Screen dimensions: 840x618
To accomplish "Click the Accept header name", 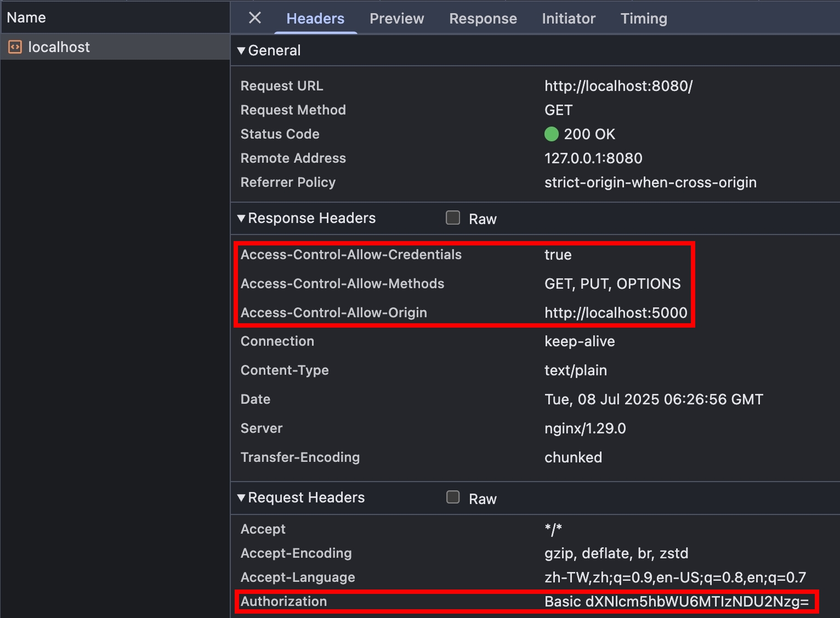I will tap(263, 529).
